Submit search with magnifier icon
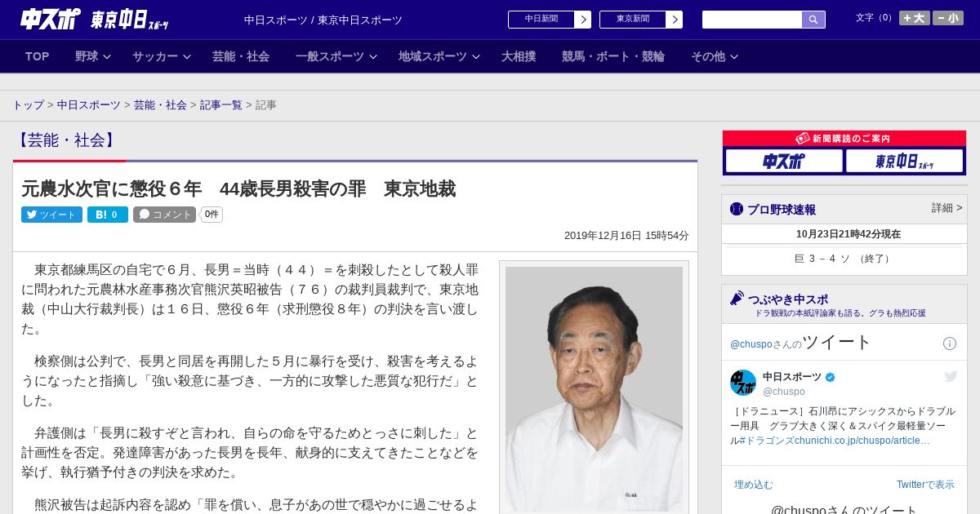980x514 pixels. [813, 20]
